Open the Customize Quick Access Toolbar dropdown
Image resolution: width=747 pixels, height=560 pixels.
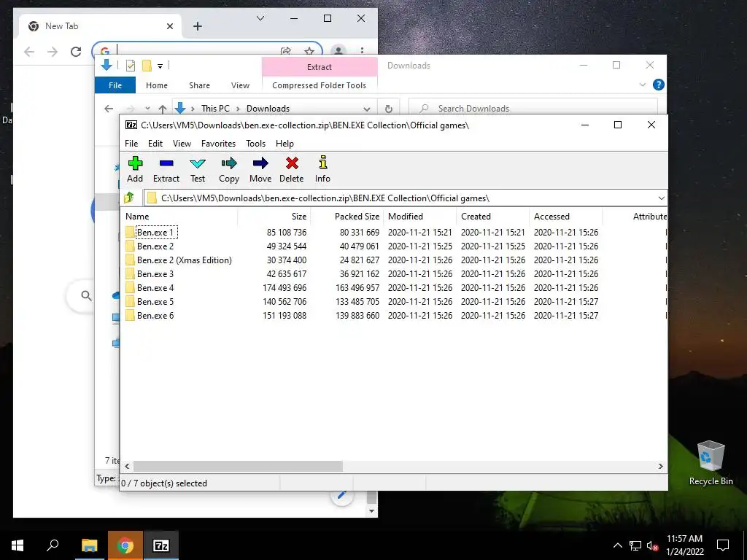pos(160,66)
